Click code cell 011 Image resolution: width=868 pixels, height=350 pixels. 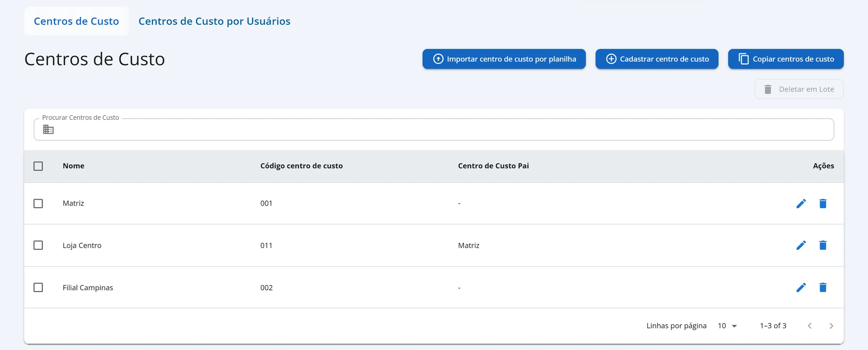click(x=266, y=245)
